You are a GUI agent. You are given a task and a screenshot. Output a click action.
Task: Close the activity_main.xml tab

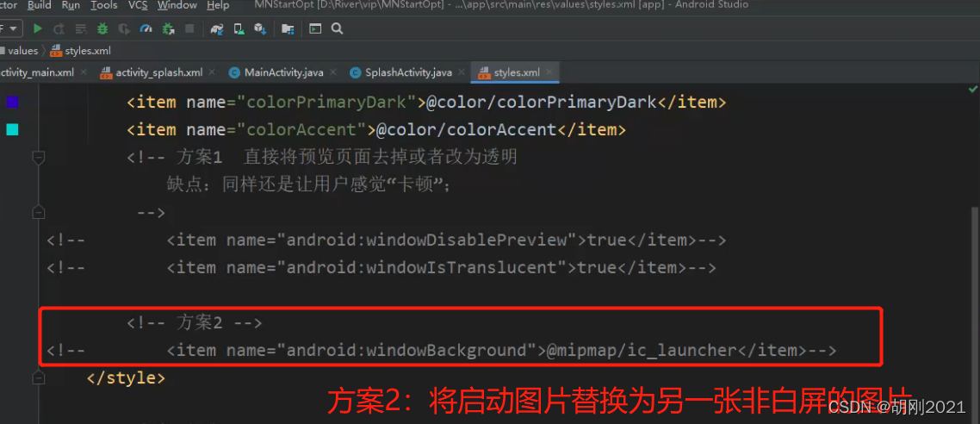point(85,72)
